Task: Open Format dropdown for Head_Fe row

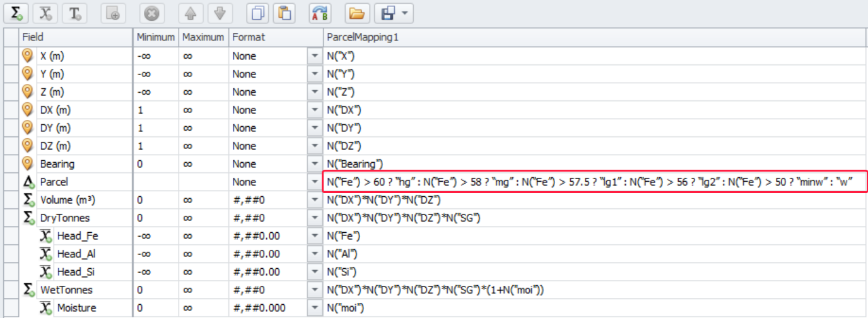Action: [x=315, y=236]
